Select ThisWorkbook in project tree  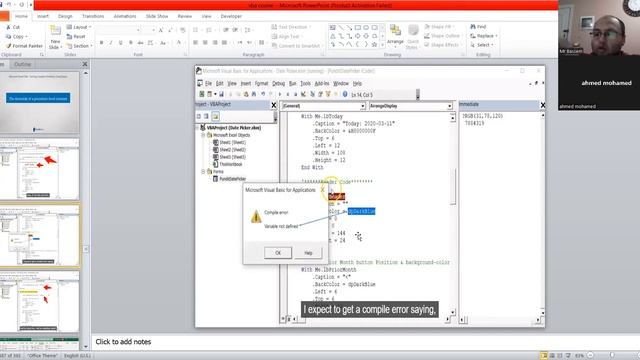tap(228, 164)
